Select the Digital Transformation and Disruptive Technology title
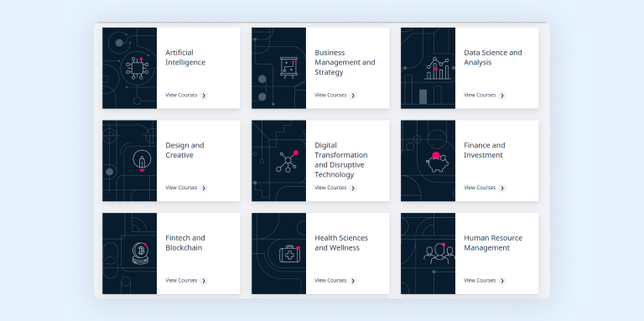 click(341, 160)
